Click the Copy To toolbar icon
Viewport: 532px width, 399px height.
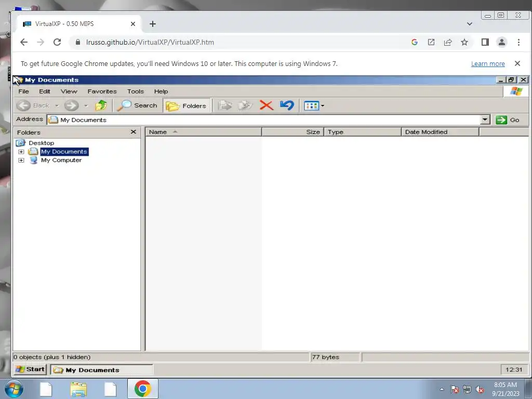(x=245, y=105)
